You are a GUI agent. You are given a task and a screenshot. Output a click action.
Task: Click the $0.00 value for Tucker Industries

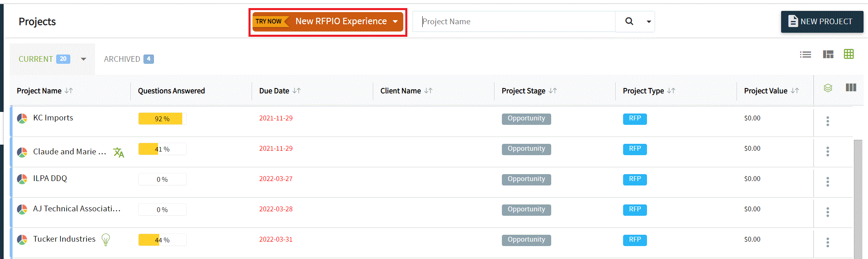pos(752,239)
